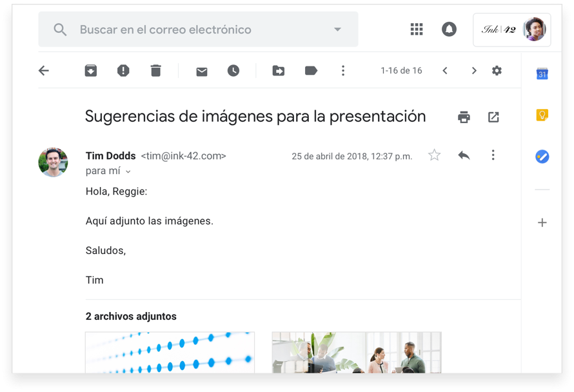
Task: Go back to the inbox list
Action: 44,71
